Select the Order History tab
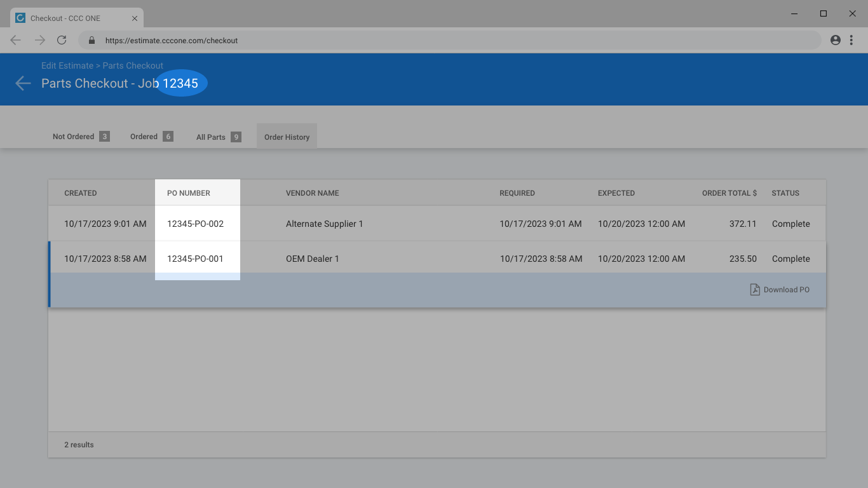868x488 pixels. tap(287, 137)
